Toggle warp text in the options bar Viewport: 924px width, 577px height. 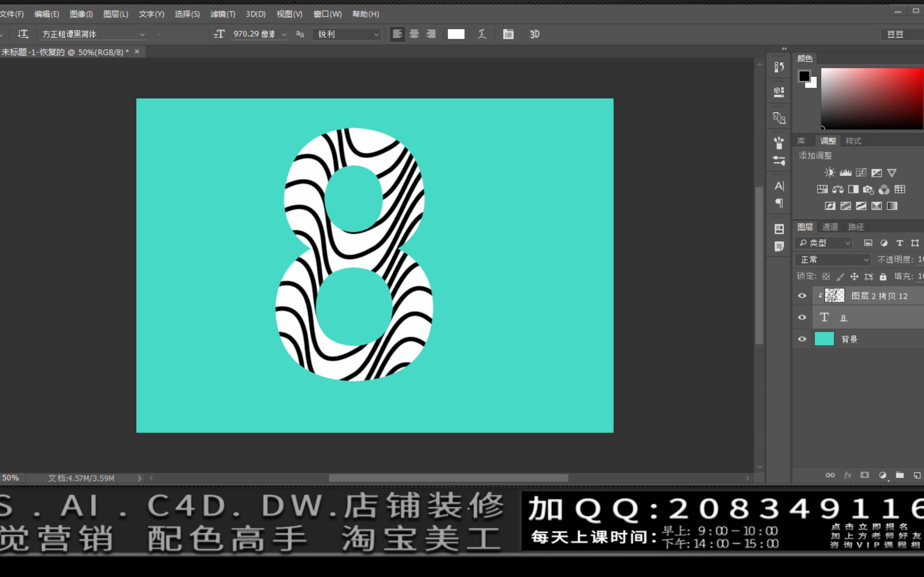pyautogui.click(x=482, y=34)
